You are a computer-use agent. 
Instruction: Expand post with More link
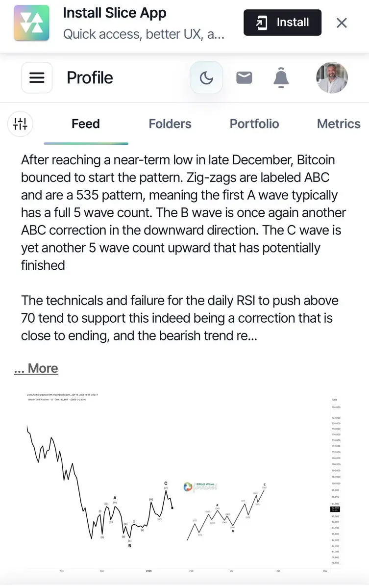coord(36,368)
